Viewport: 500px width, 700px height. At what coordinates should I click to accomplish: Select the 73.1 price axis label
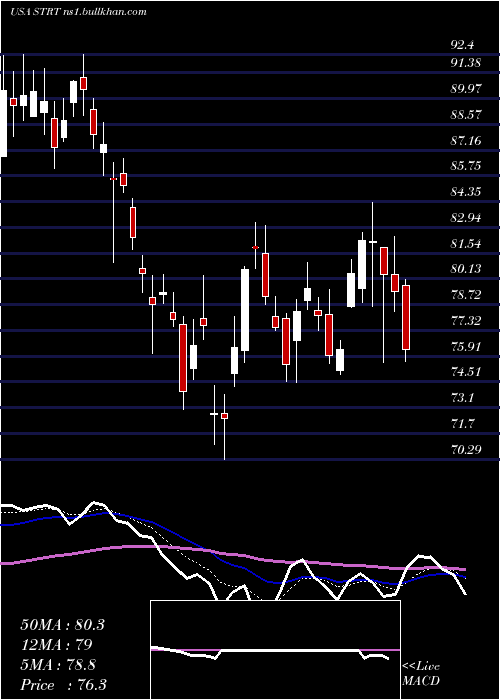click(462, 398)
